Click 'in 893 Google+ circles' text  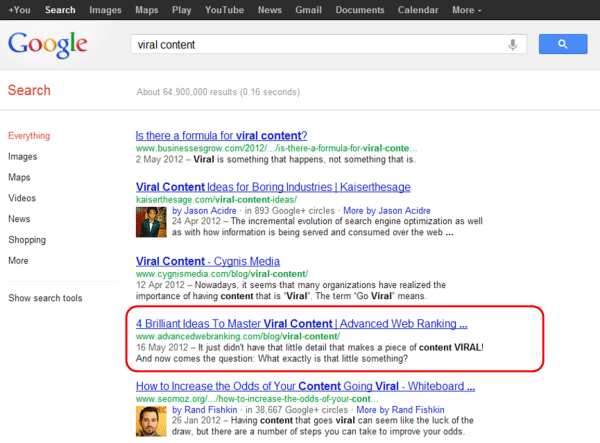point(290,211)
